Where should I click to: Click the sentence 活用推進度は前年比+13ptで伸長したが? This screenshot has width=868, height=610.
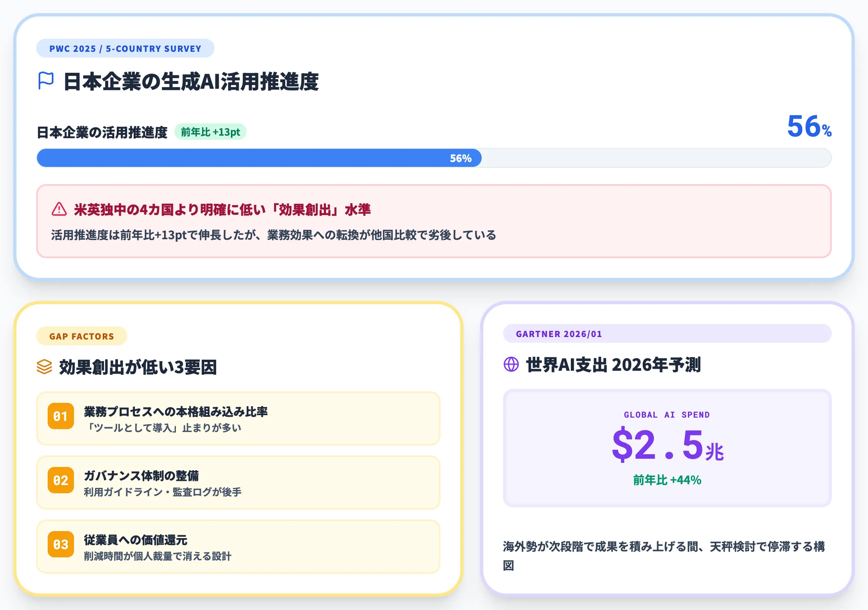(x=274, y=235)
